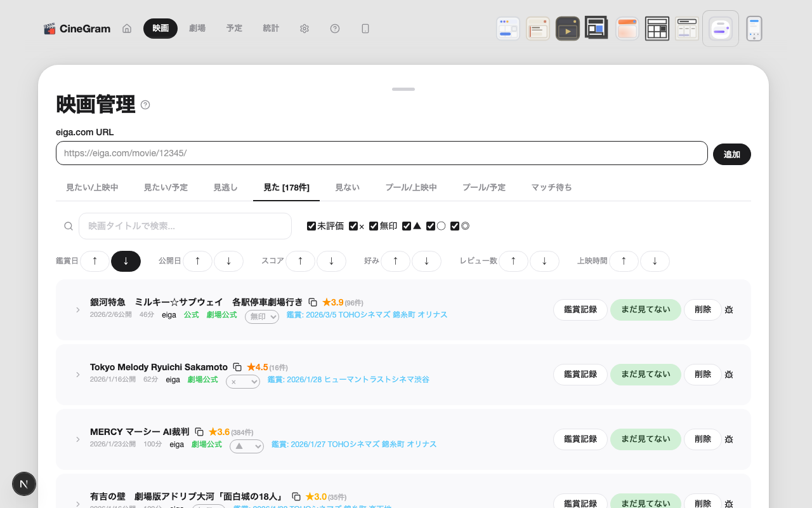Expand the MERCY マーシー AI裁判 row

tap(78, 439)
